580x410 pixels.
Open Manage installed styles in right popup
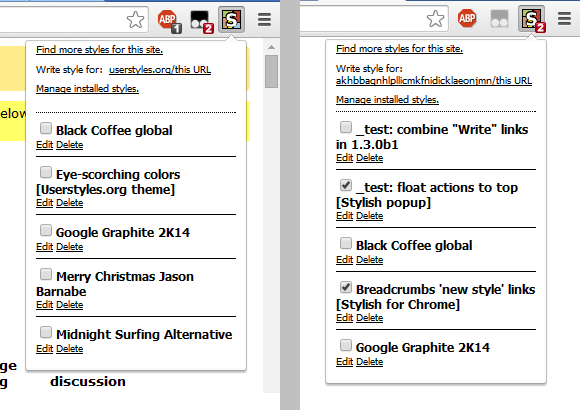tap(387, 100)
